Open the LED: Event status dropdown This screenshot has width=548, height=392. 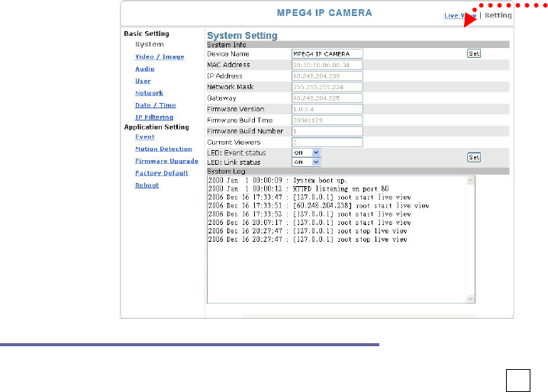click(306, 153)
